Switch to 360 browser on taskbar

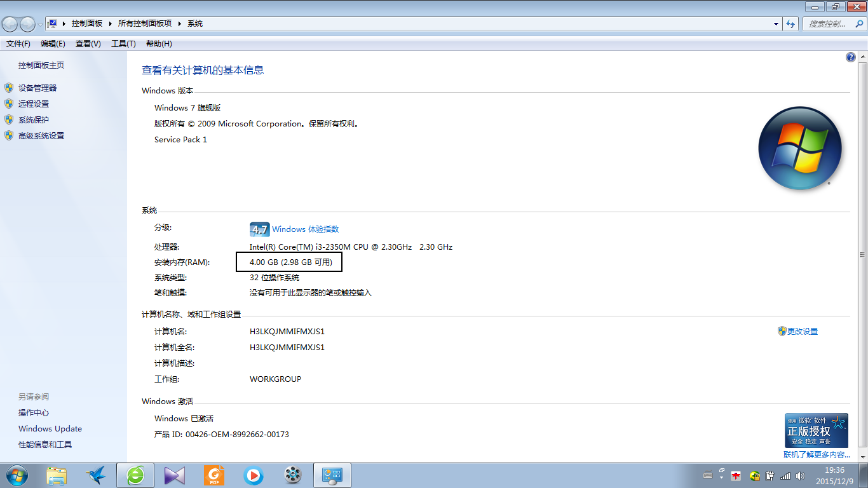pos(135,475)
